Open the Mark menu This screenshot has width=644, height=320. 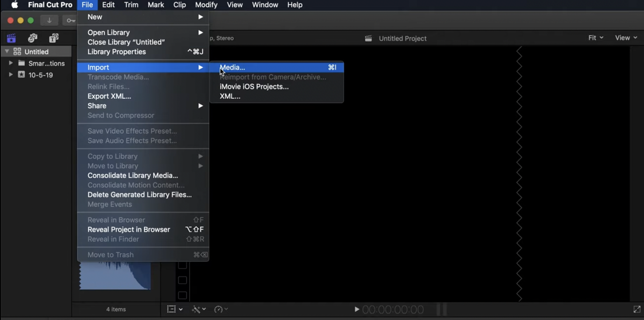point(156,5)
